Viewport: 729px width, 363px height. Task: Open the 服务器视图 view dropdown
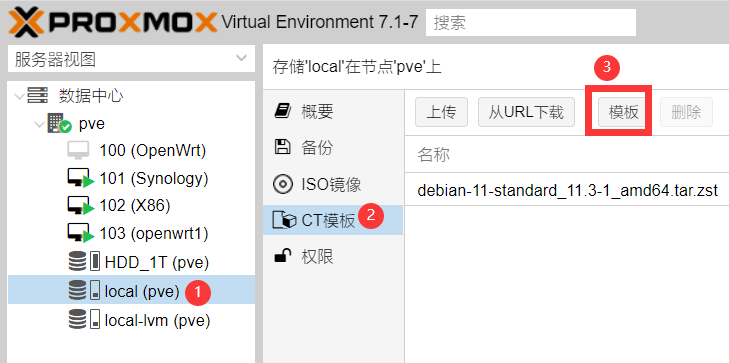(132, 59)
